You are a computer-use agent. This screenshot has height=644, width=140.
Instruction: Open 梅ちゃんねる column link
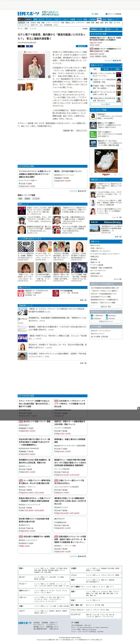click(x=95, y=246)
